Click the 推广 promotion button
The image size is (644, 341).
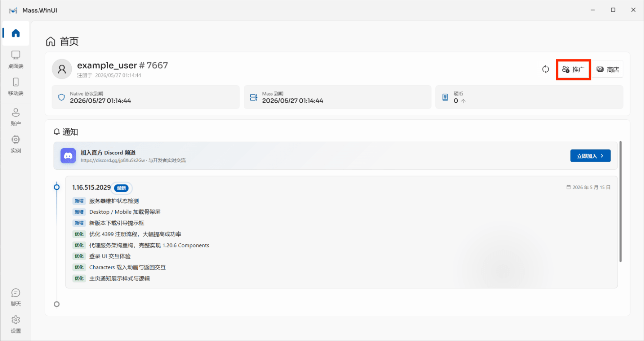[573, 70]
